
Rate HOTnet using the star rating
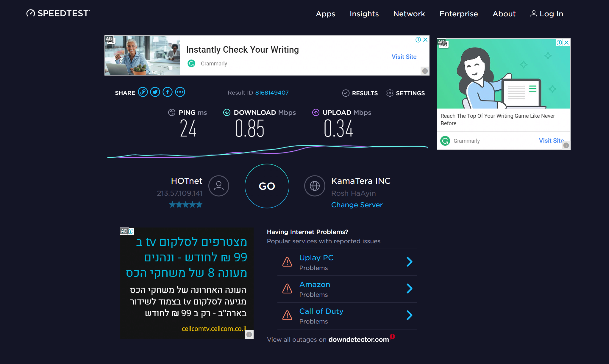[x=186, y=205]
